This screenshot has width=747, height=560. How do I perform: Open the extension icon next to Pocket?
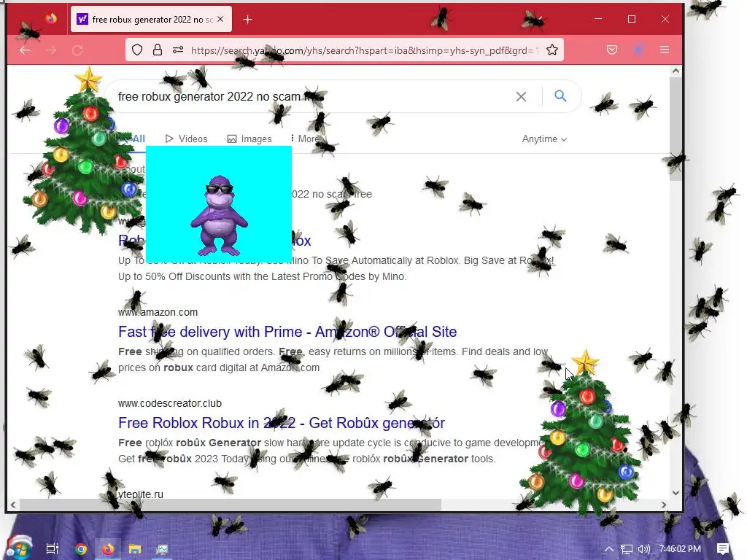point(638,50)
